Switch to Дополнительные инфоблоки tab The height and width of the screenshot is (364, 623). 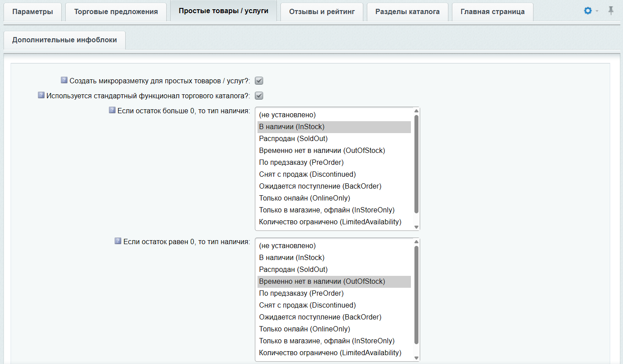coord(64,40)
